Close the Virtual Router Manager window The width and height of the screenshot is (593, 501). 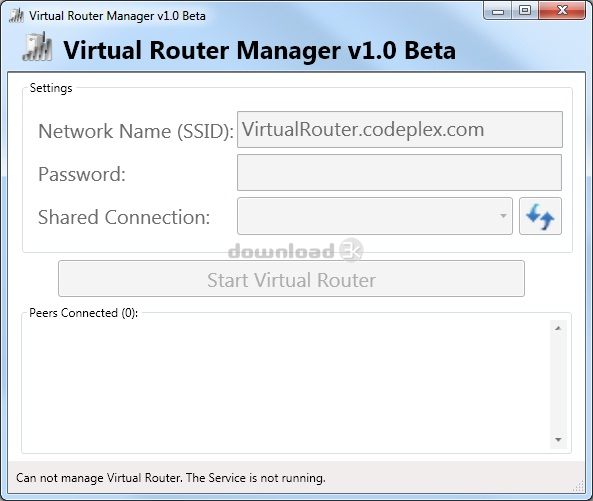coord(562,11)
